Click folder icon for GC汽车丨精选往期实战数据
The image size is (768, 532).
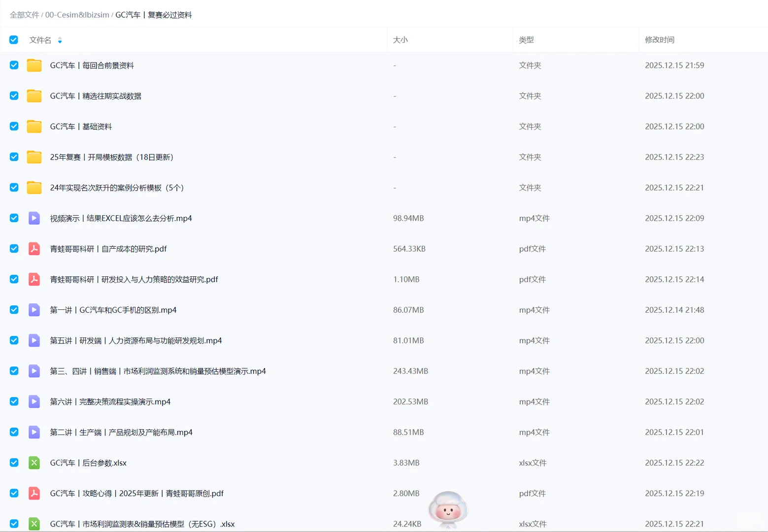[x=34, y=96]
